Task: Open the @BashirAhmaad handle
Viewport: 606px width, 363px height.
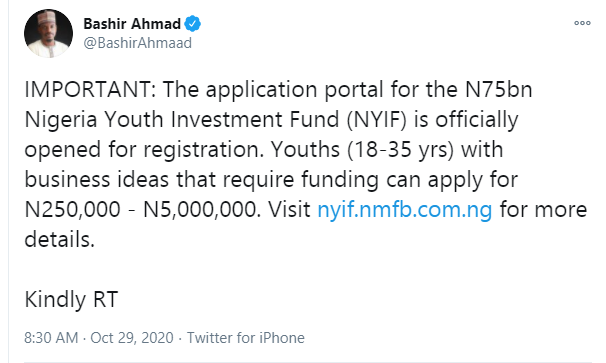Action: [x=138, y=43]
